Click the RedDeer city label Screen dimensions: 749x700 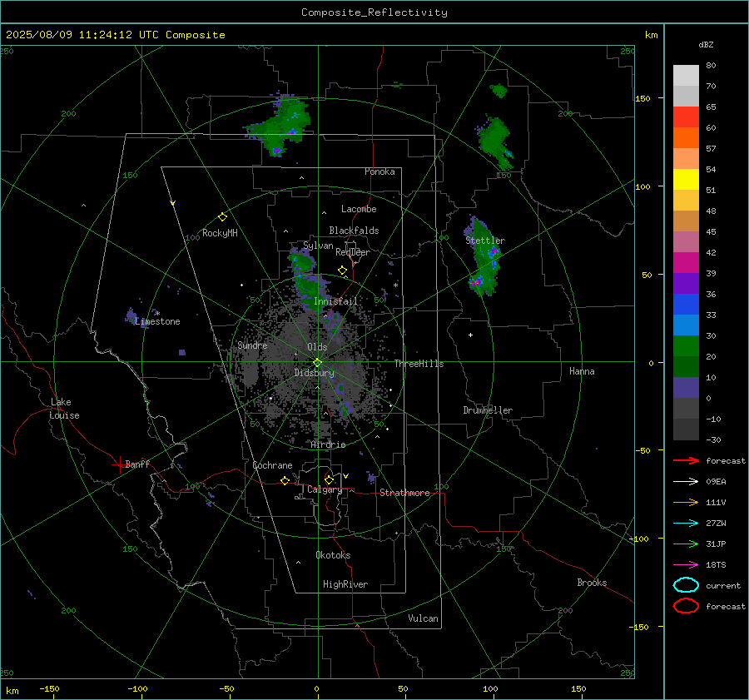tap(353, 252)
